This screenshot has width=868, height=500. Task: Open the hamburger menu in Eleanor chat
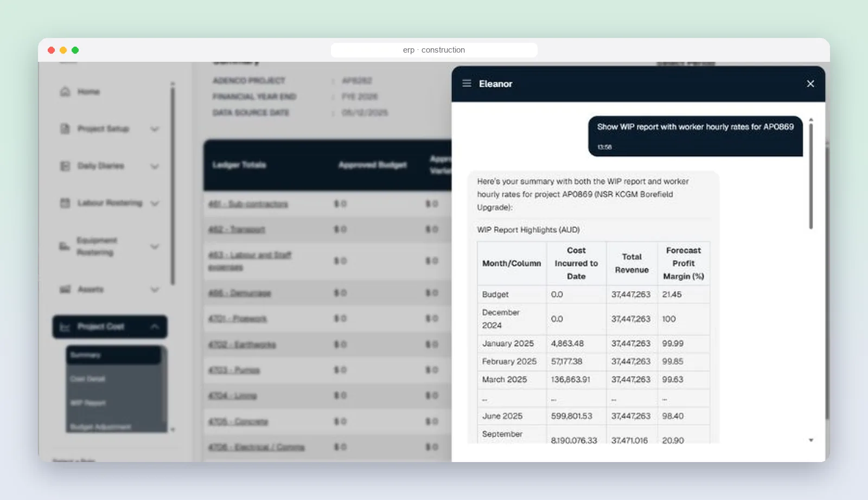click(x=467, y=84)
